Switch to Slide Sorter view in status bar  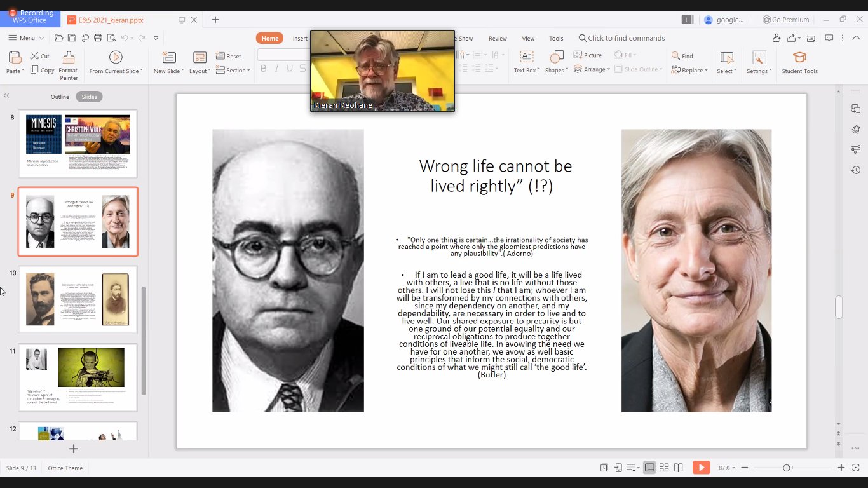coord(664,468)
